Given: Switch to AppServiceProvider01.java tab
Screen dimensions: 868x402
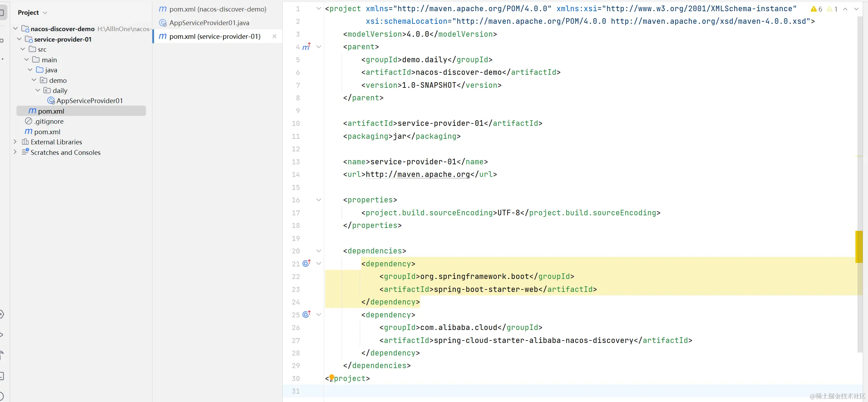Looking at the screenshot, I should click(x=209, y=23).
